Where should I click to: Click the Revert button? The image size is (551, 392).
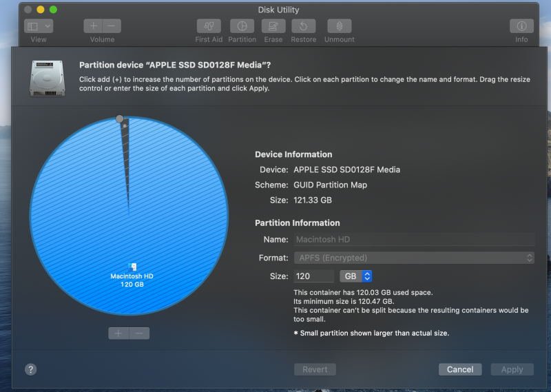[315, 369]
